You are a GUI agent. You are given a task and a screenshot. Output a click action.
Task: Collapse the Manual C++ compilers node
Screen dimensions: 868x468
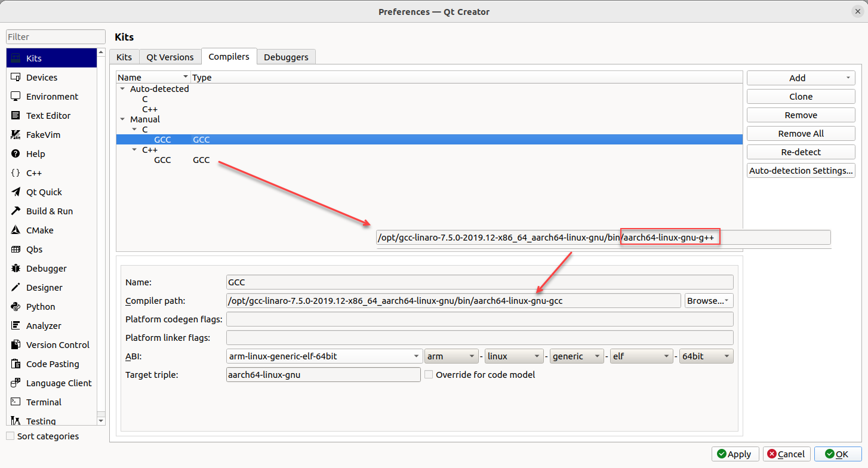pyautogui.click(x=134, y=150)
